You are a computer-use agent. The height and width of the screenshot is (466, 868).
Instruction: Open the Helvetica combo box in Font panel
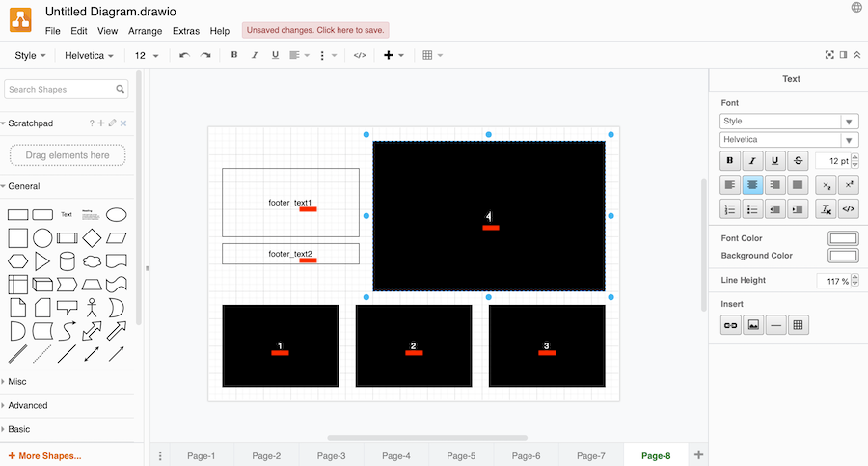pos(789,140)
